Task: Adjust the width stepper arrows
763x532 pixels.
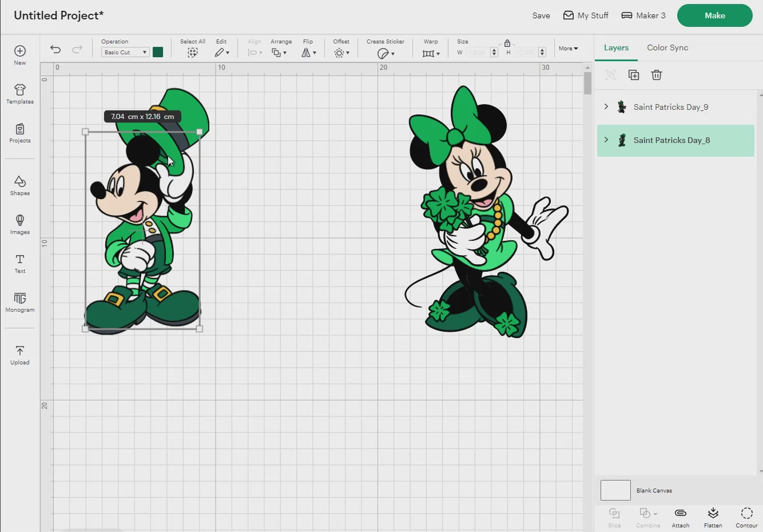Action: 494,52
